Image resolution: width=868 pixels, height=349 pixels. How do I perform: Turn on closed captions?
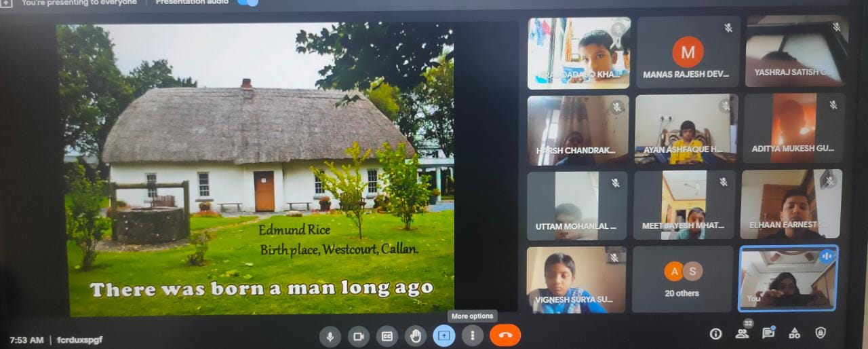[387, 335]
